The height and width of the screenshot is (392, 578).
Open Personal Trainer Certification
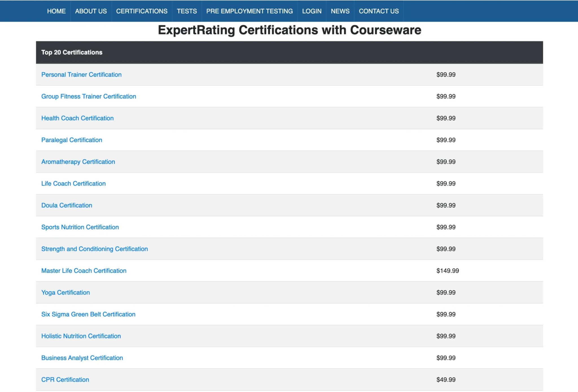(x=81, y=74)
